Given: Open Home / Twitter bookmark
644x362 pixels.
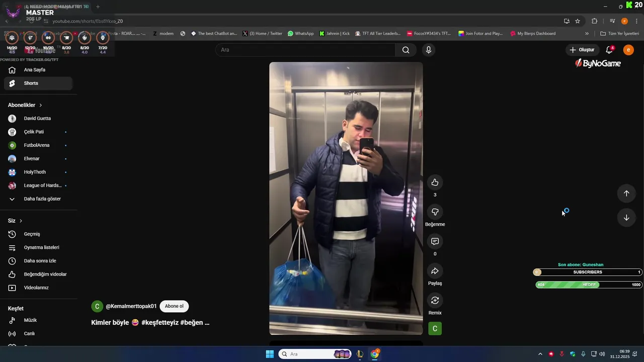Looking at the screenshot, I should (262, 34).
